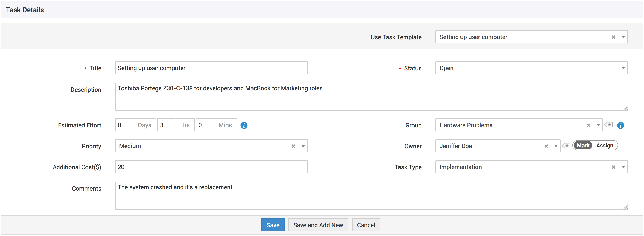644x236 pixels.
Task: Expand the Task Type dropdown
Action: pyautogui.click(x=623, y=167)
